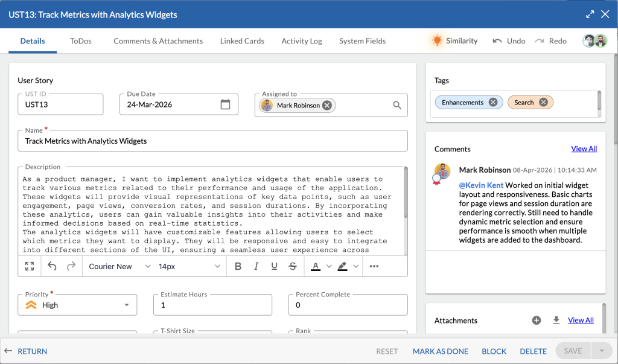Toggle italic formatting in description

(x=256, y=266)
